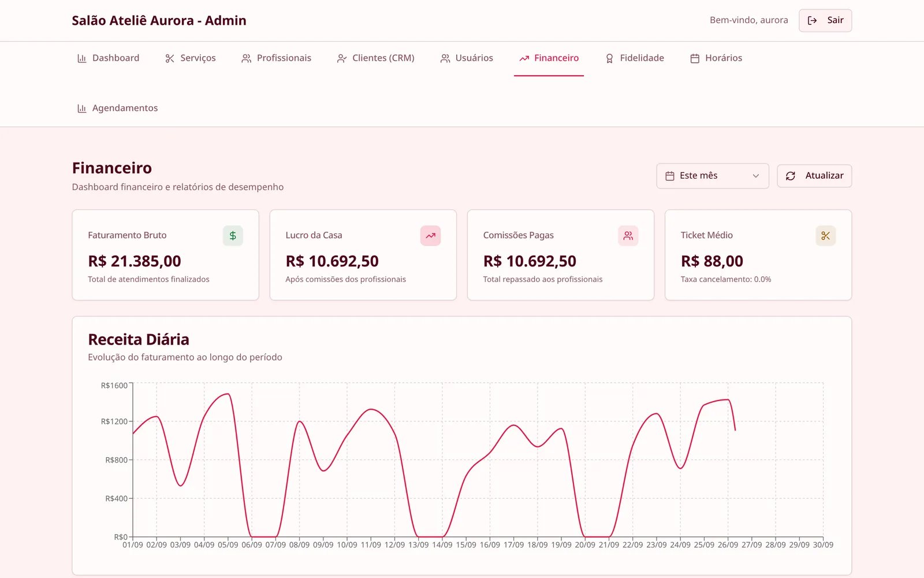Click the Atualizar refresh button

[x=814, y=176]
